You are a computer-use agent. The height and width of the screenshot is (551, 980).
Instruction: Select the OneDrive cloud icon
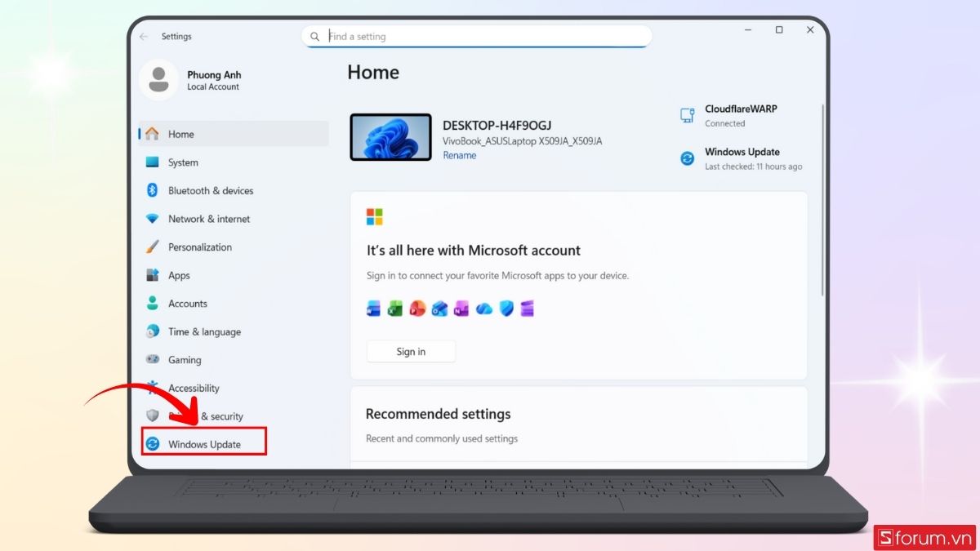[484, 308]
